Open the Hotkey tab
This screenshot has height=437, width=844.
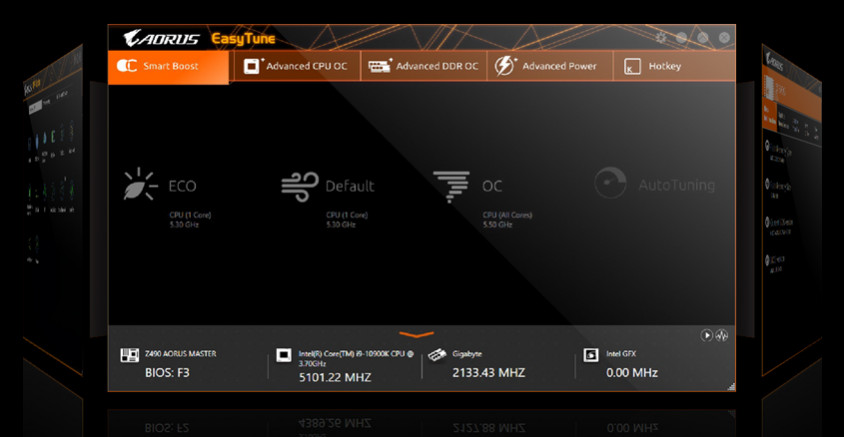click(x=674, y=67)
